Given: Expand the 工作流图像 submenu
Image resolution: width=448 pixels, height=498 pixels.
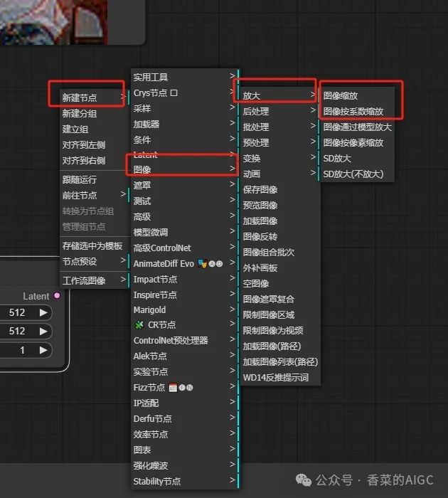Looking at the screenshot, I should coord(95,280).
